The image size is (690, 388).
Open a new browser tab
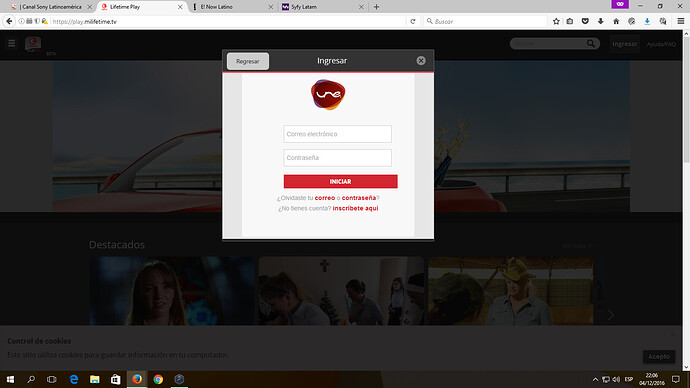[376, 7]
